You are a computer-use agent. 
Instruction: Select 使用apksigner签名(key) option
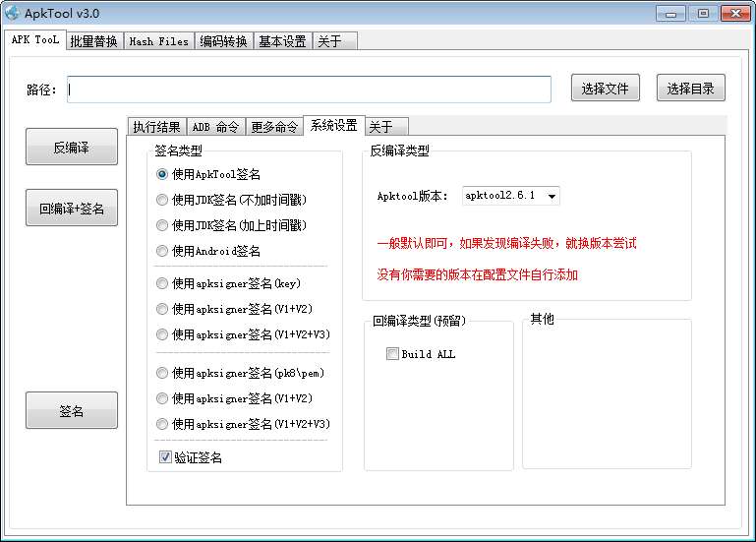162,283
